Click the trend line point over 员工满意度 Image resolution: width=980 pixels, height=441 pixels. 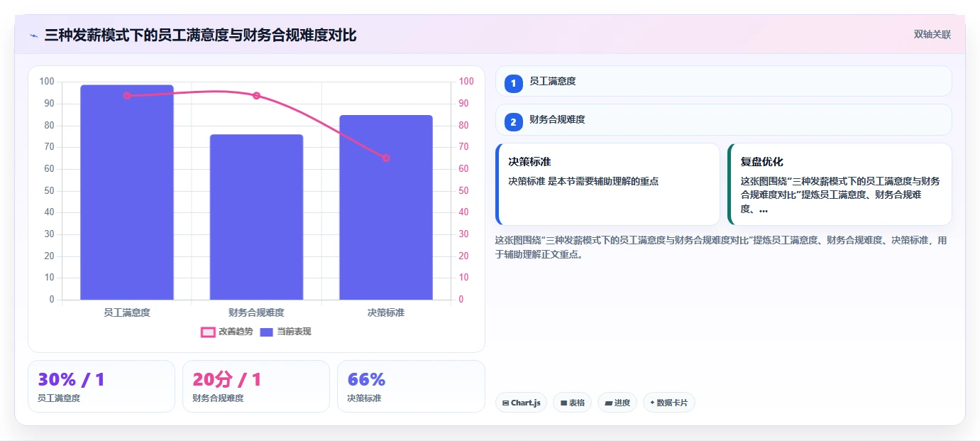127,95
